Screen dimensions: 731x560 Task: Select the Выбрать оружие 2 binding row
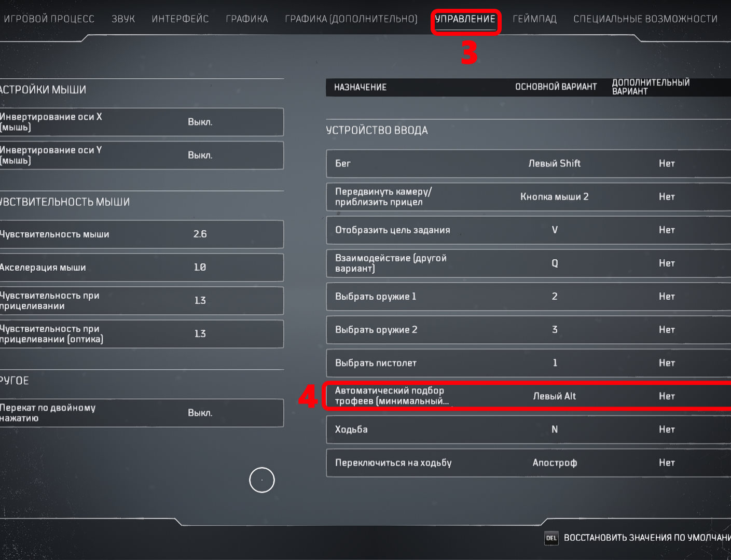pyautogui.click(x=529, y=330)
